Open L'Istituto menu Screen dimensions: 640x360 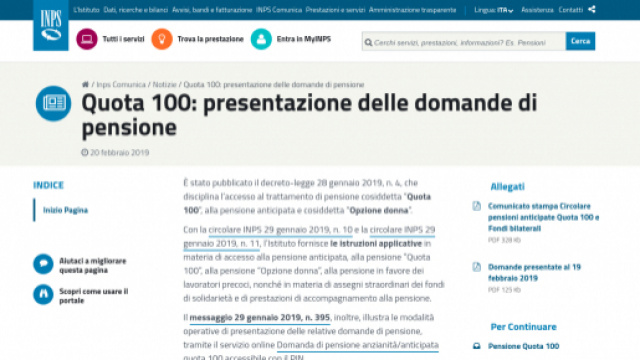[x=87, y=10]
